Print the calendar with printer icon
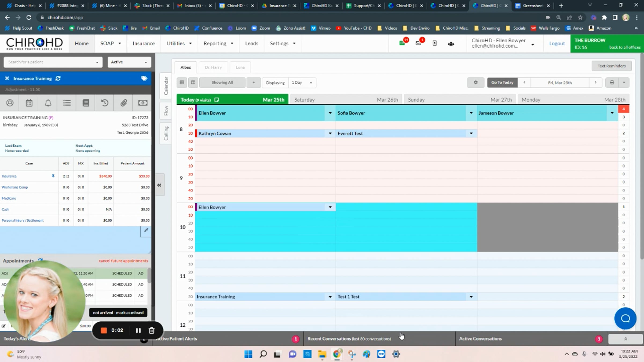The image size is (644, 362). pyautogui.click(x=612, y=83)
